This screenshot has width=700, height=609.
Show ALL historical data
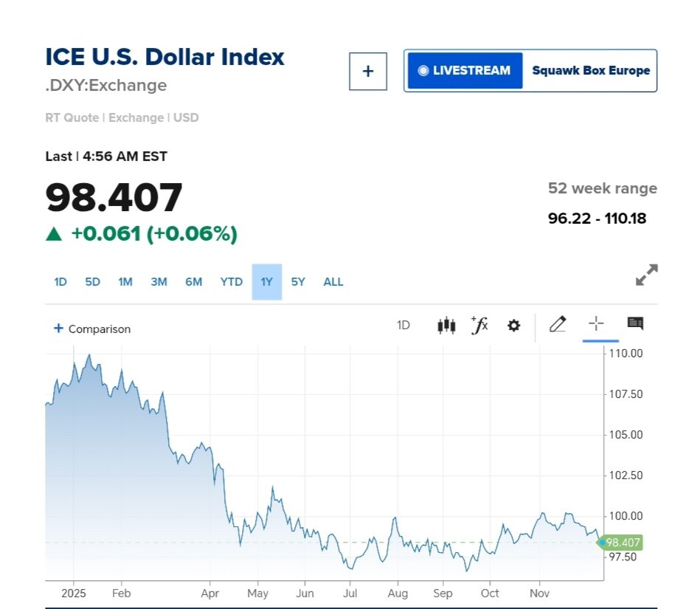[333, 282]
